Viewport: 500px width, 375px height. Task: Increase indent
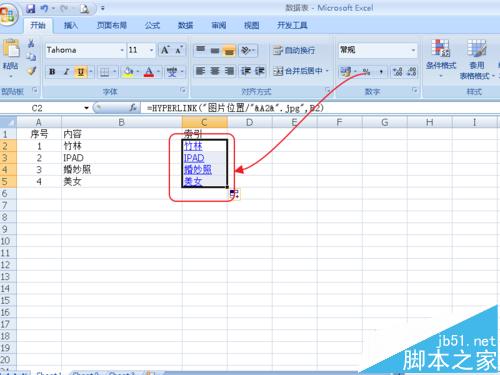[260, 71]
